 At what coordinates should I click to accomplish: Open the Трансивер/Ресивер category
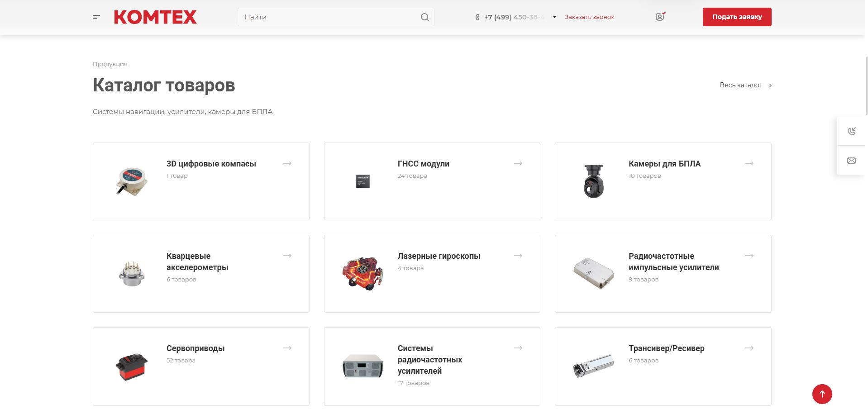[666, 348]
